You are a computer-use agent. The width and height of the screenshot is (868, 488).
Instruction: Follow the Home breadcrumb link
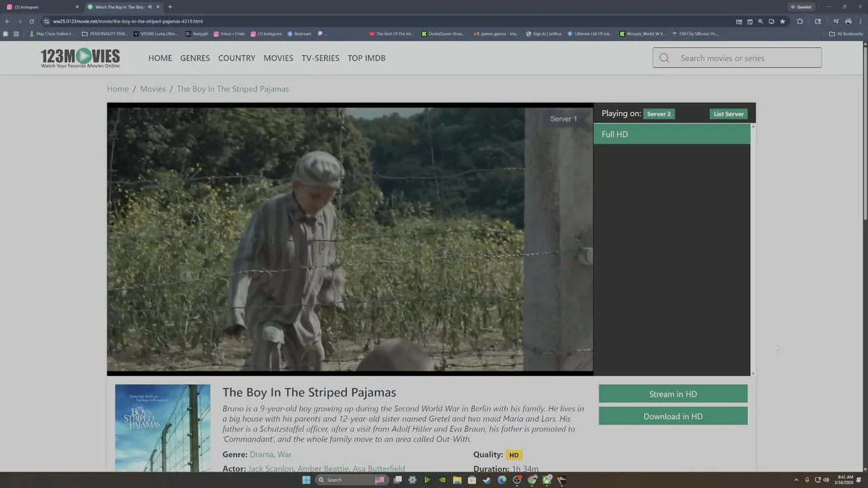[117, 89]
